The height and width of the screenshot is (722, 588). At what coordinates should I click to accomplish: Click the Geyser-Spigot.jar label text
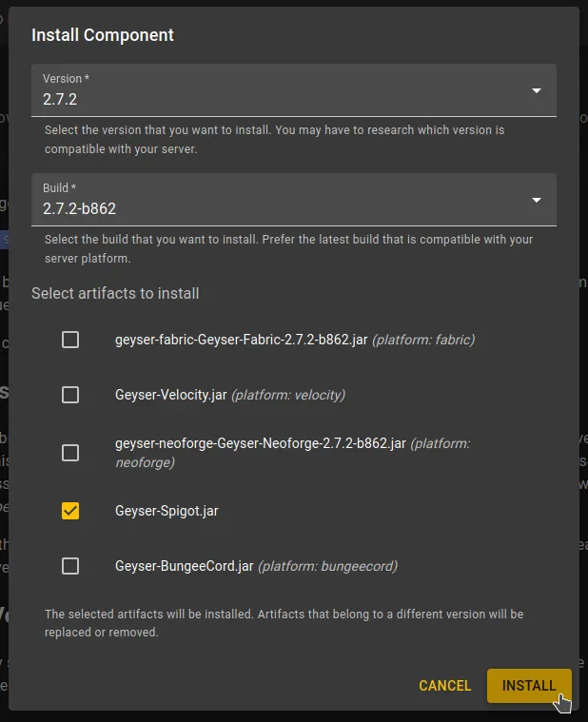pos(167,511)
